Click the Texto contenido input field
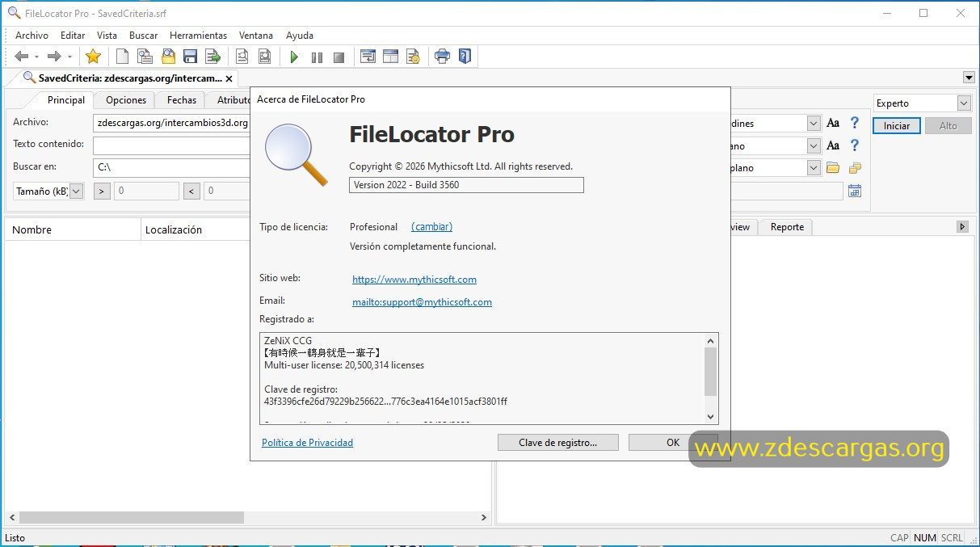980x547 pixels. coord(171,145)
